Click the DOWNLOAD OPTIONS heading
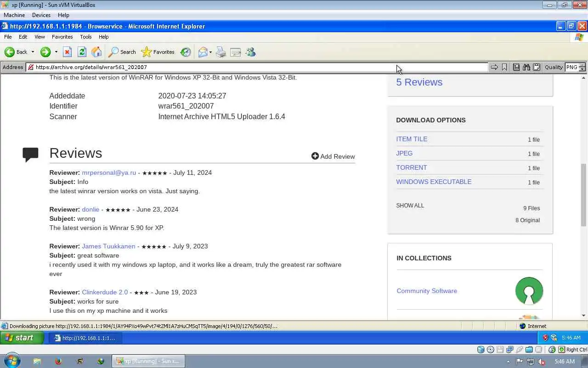The height and width of the screenshot is (368, 588). [431, 120]
